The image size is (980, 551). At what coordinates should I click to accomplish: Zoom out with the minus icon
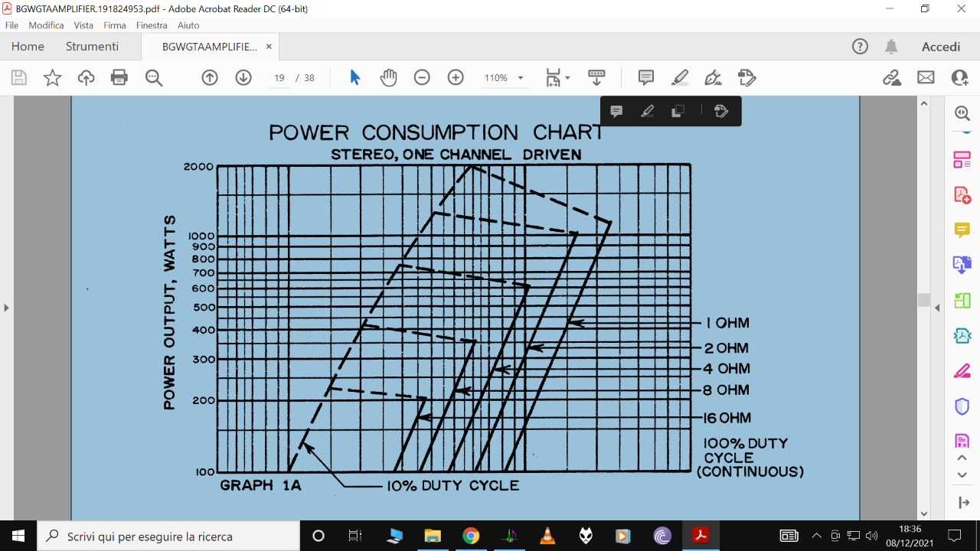[x=422, y=77]
